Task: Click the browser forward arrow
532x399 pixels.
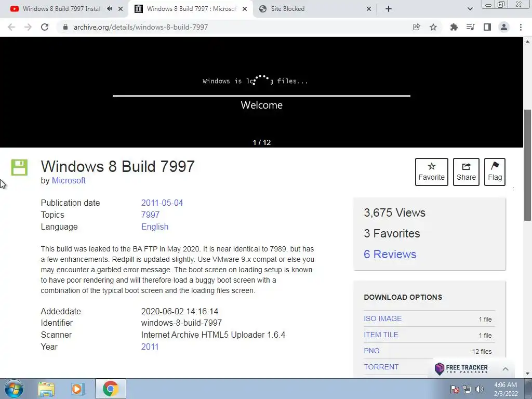Action: tap(28, 27)
